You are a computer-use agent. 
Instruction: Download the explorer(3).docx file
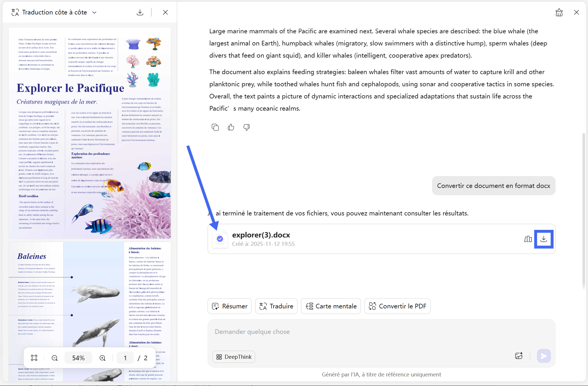tap(544, 239)
